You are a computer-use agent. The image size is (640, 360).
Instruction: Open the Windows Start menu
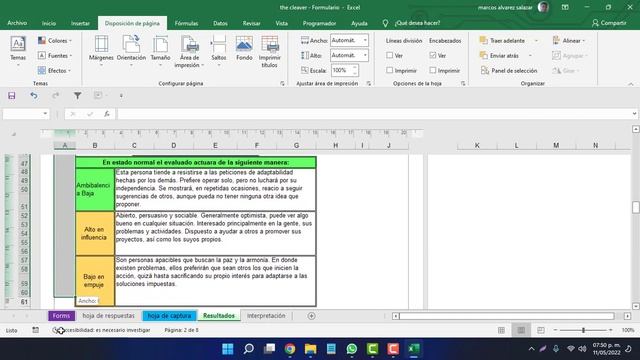coord(228,349)
